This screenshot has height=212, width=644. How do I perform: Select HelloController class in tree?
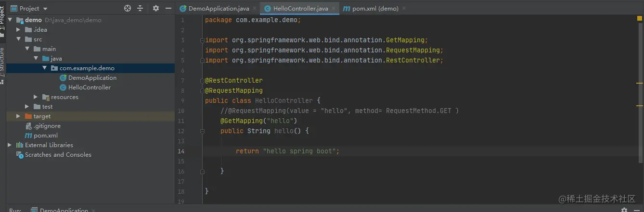(x=90, y=87)
